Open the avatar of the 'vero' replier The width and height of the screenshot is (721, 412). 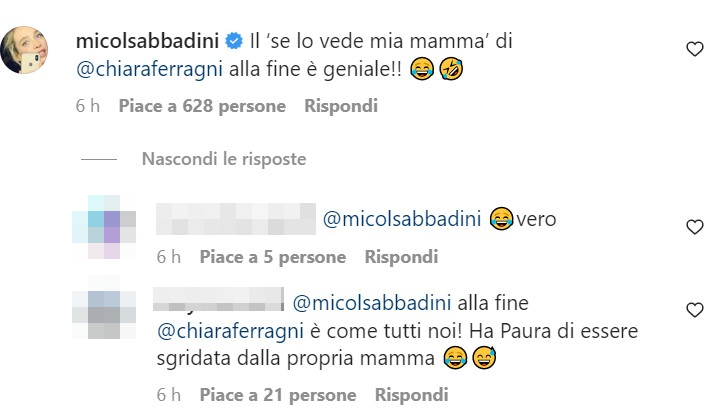[104, 223]
